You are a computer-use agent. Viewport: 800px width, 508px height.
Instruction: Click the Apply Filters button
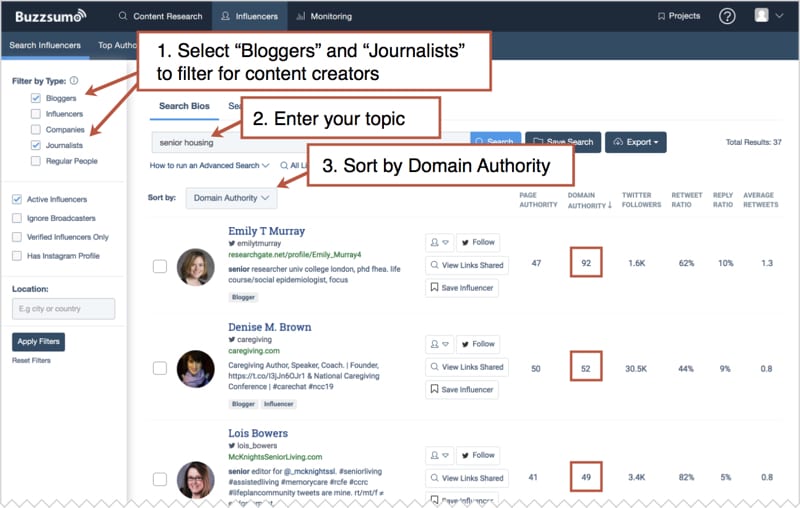[38, 341]
